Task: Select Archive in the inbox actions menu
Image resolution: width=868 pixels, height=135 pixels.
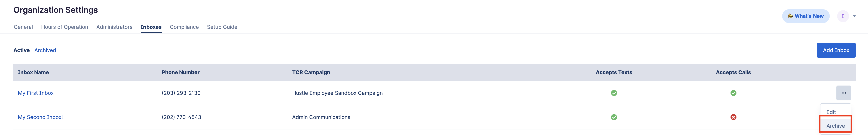Action: pyautogui.click(x=835, y=126)
